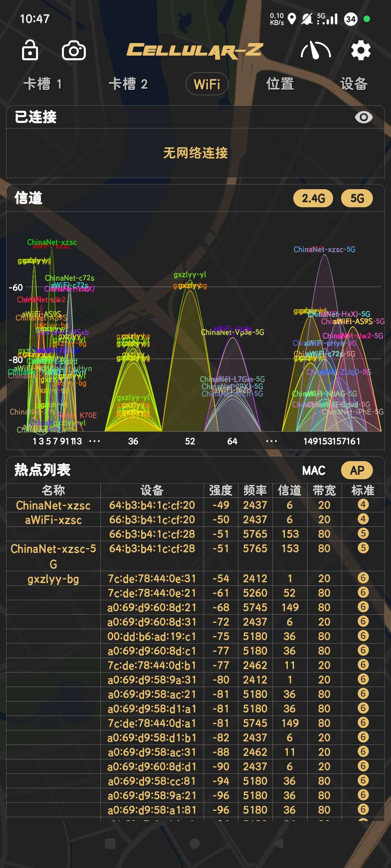Tap MAC address a0:69:d9:58:d1:b1
The image size is (391, 868).
(x=152, y=738)
